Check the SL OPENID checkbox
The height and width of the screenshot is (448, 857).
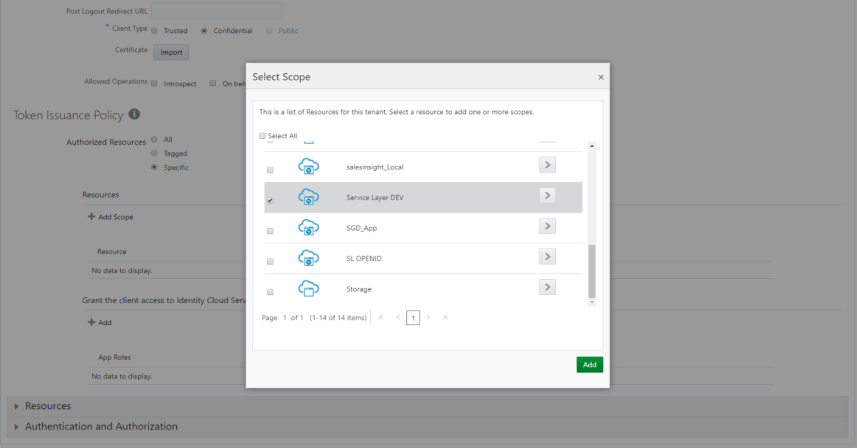(270, 262)
